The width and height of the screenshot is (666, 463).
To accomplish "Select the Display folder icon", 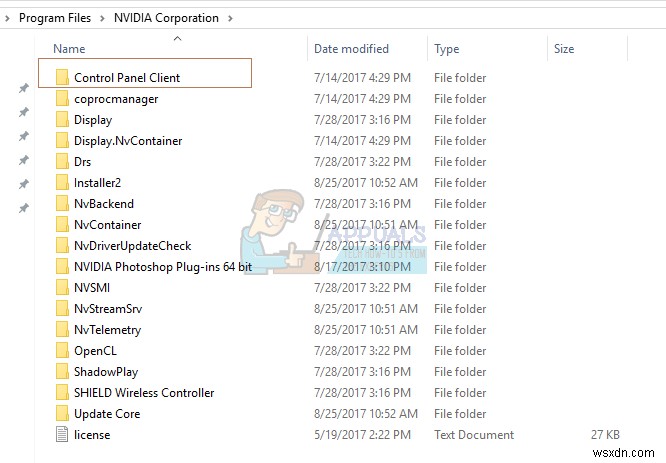I will [62, 119].
